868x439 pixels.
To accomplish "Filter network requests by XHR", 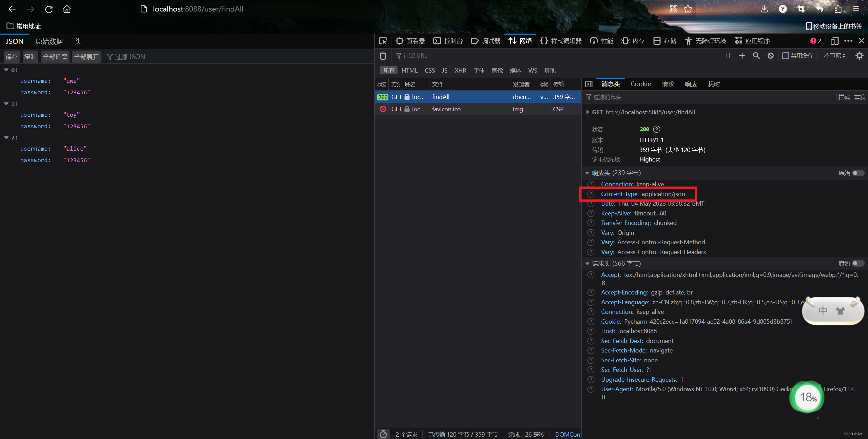I will [x=460, y=71].
